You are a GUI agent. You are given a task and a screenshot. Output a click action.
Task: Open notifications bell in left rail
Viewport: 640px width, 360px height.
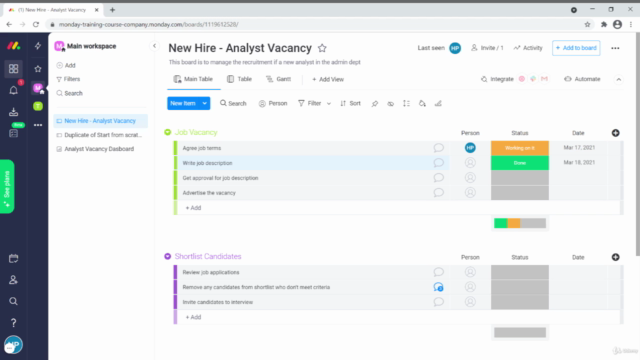pyautogui.click(x=13, y=90)
